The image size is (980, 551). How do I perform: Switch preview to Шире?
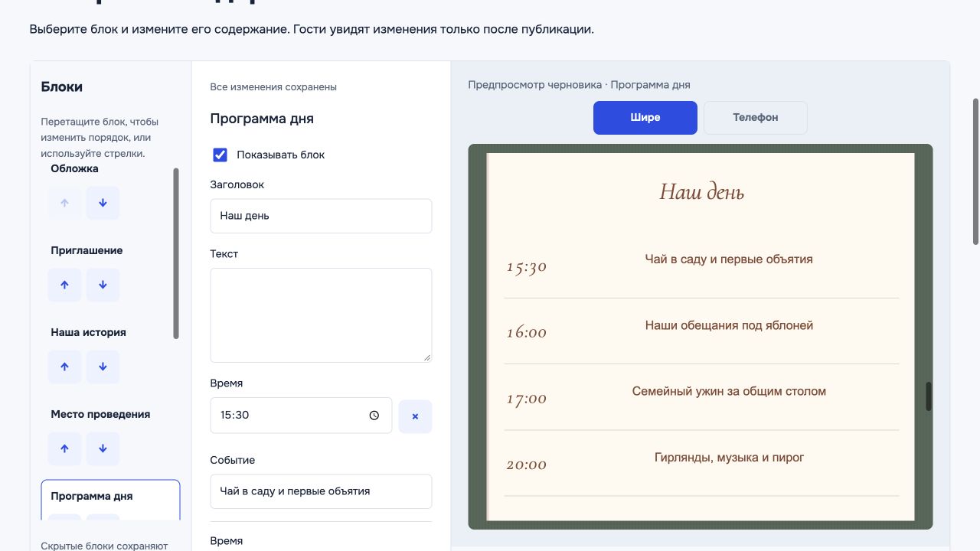[x=645, y=118]
